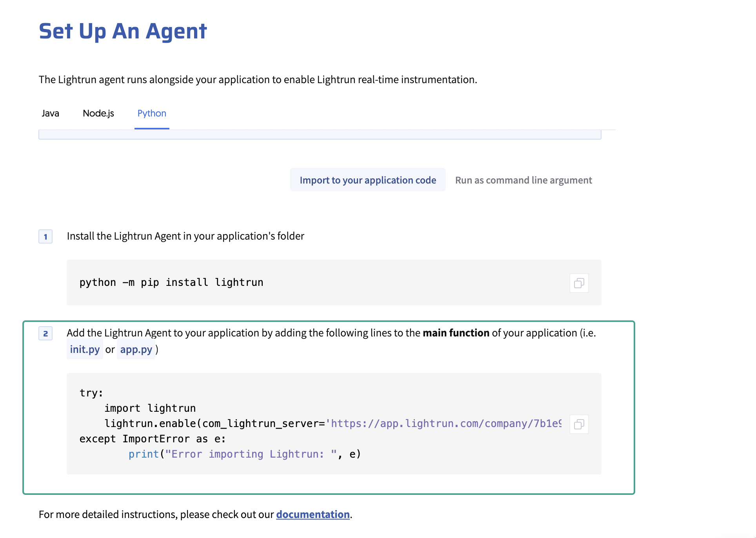Screen dimensions: 756x538
Task: Click the collapsed box under the tabs
Action: [x=320, y=135]
